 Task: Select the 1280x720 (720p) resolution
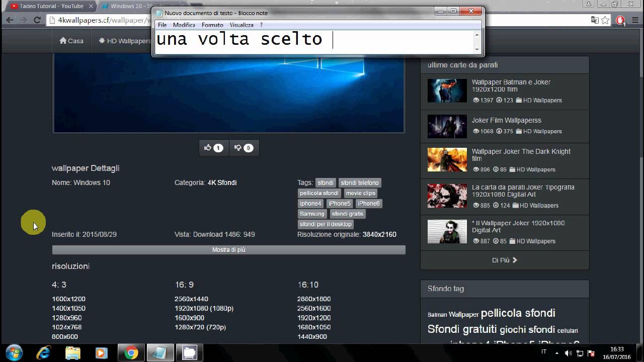pyautogui.click(x=200, y=327)
